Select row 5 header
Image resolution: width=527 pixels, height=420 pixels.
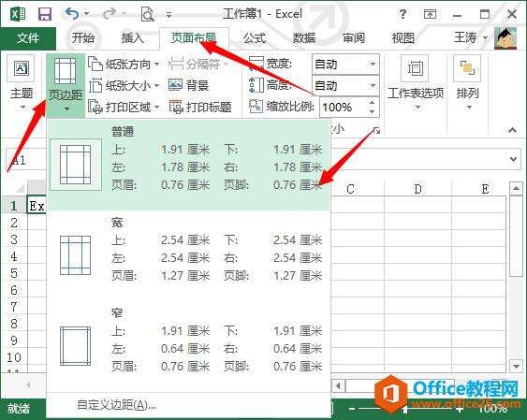(x=14, y=272)
